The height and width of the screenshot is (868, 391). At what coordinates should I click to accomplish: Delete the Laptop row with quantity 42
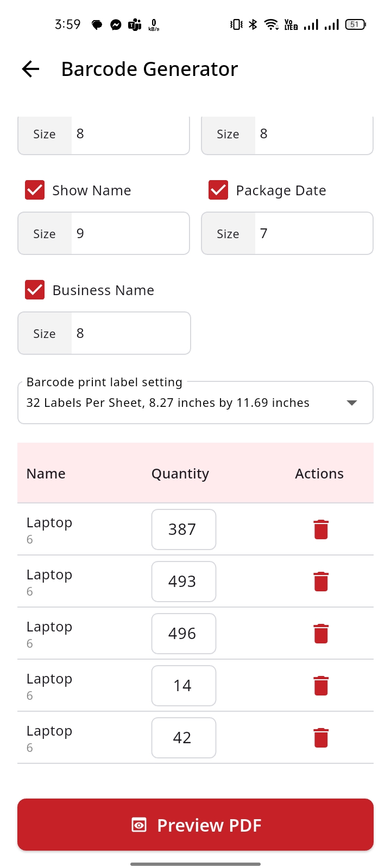321,738
